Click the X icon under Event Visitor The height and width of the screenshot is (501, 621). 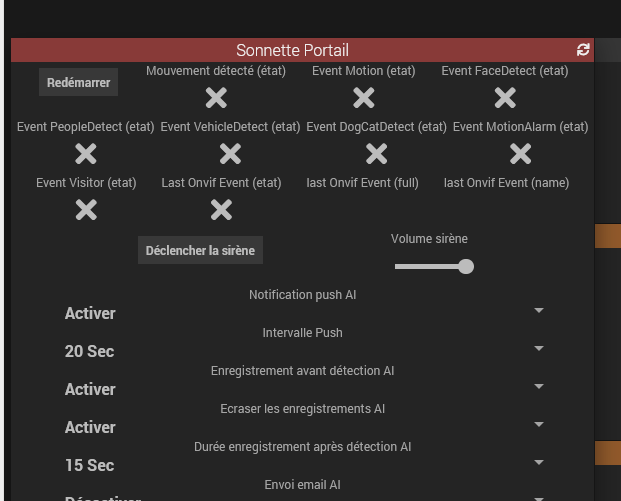click(86, 209)
